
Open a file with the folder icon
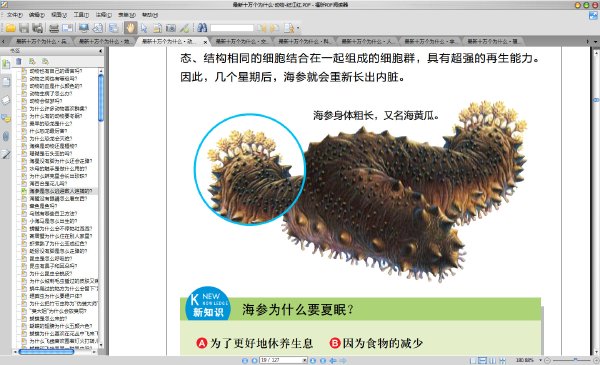point(10,28)
